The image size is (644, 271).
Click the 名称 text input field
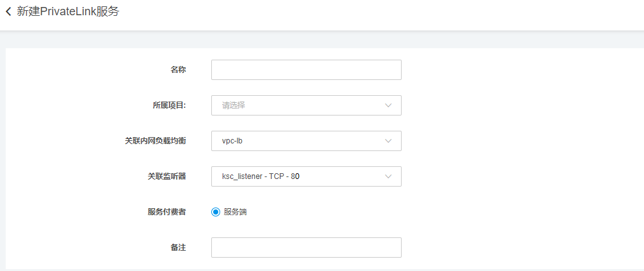coord(306,70)
